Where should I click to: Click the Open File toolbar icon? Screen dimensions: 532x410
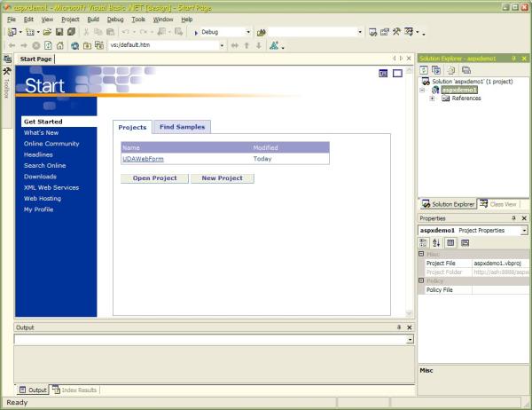coord(47,32)
